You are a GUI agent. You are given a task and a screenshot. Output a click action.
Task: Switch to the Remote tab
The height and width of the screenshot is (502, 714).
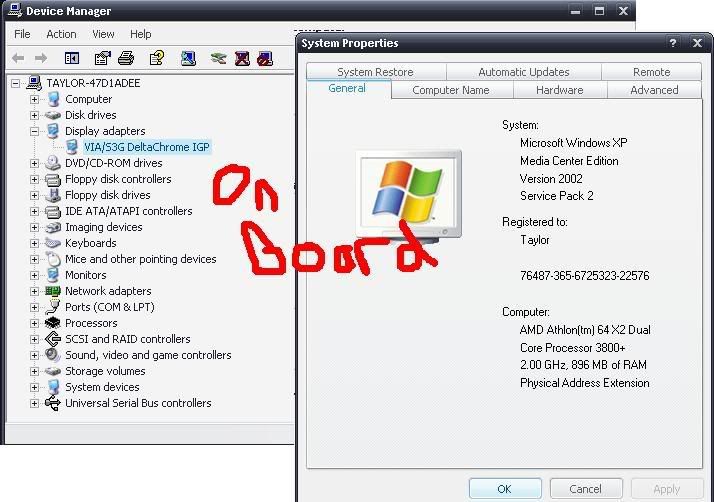651,72
